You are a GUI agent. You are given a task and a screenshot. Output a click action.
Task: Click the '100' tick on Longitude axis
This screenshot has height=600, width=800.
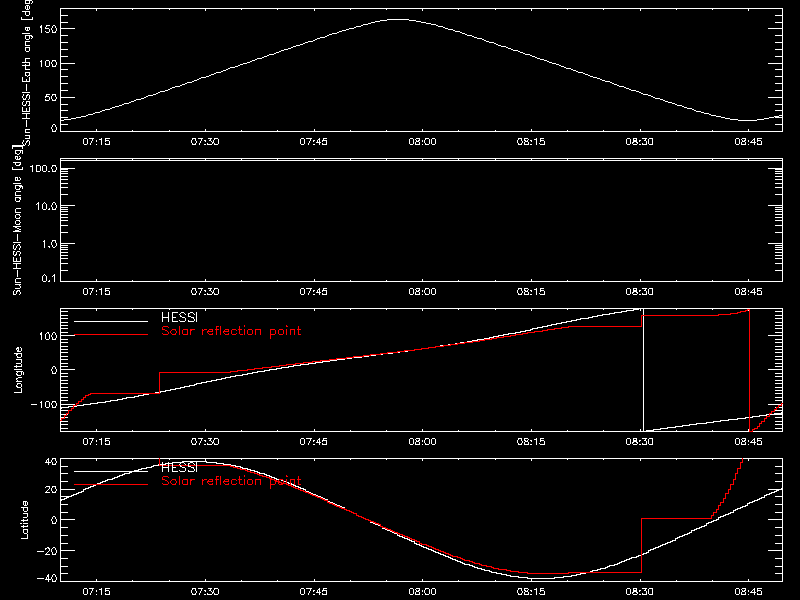47,336
